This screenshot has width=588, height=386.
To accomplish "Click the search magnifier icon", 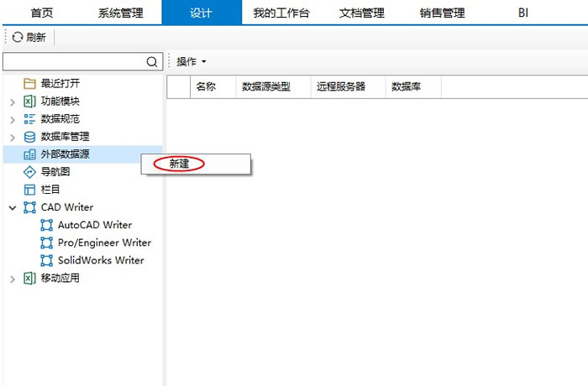I will (152, 61).
